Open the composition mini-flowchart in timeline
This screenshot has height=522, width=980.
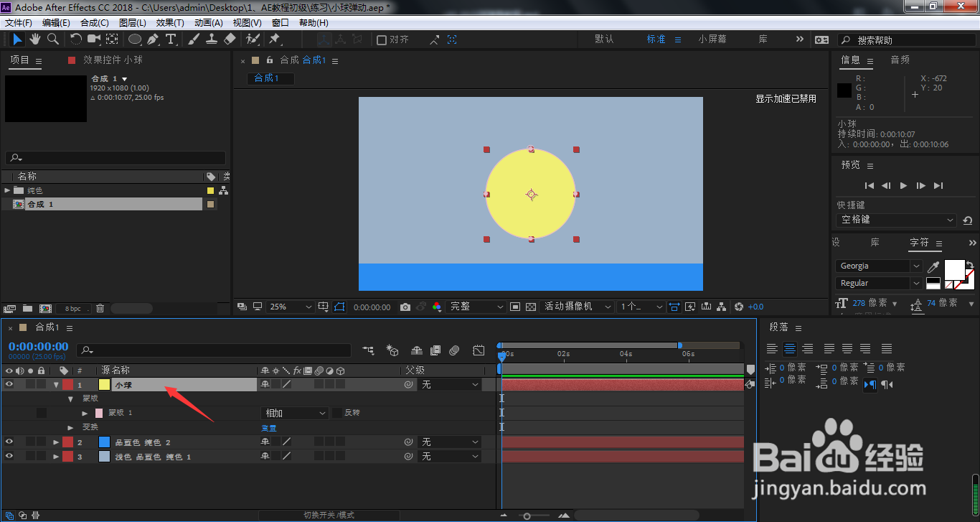[x=369, y=350]
